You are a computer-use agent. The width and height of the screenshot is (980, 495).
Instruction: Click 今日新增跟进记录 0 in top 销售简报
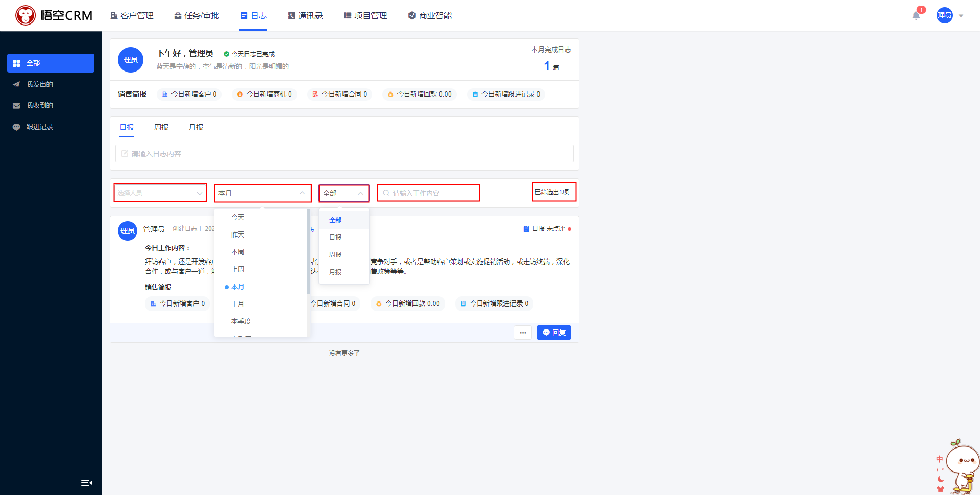(506, 94)
